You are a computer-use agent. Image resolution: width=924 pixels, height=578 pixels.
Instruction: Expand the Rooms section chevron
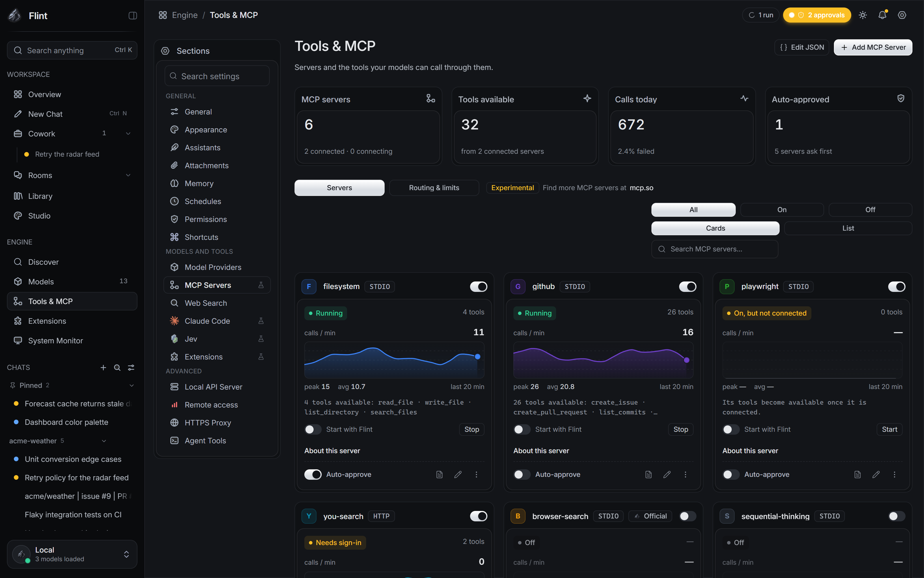coord(128,175)
